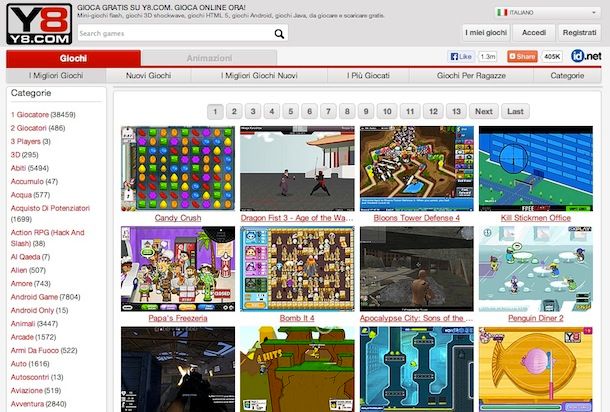The height and width of the screenshot is (412, 610).
Task: Open I miei giochi
Action: (x=486, y=33)
